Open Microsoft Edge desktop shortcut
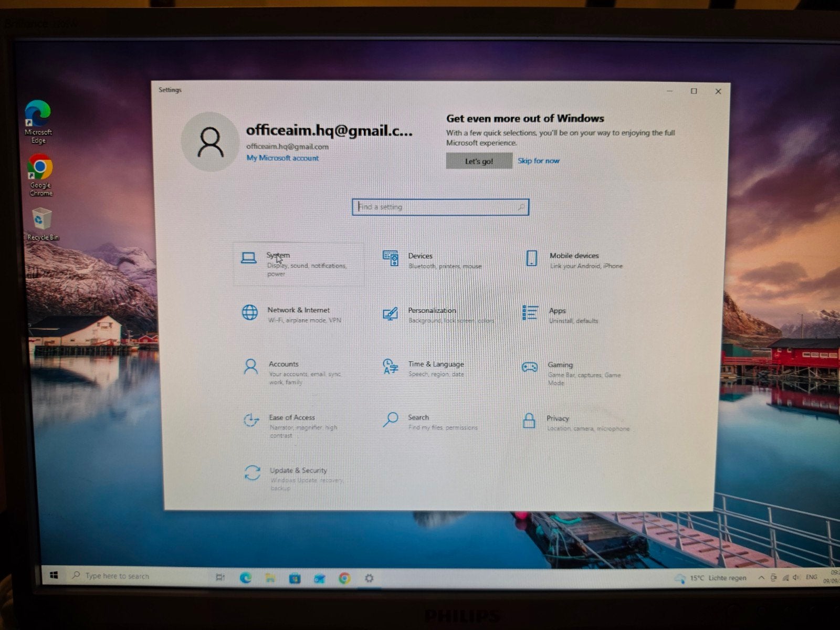The image size is (840, 630). (38, 122)
